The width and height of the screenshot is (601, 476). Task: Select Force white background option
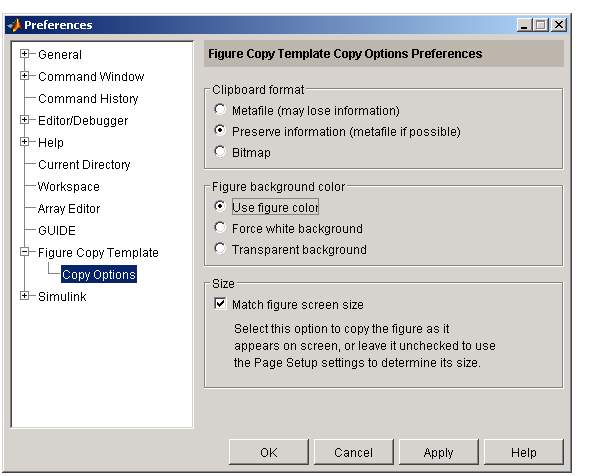click(220, 228)
